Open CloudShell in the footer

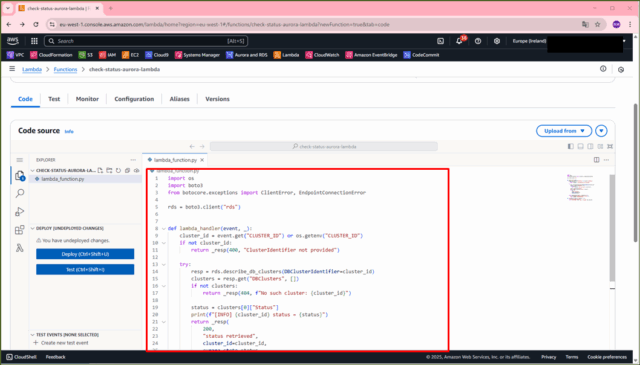click(22, 357)
